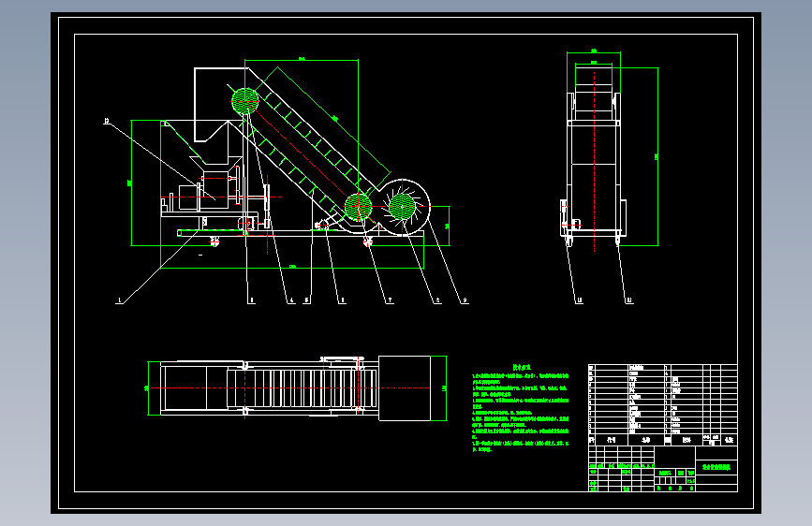The width and height of the screenshot is (812, 526).
Task: Pick the brush roller with radial bristles
Action: point(403,207)
